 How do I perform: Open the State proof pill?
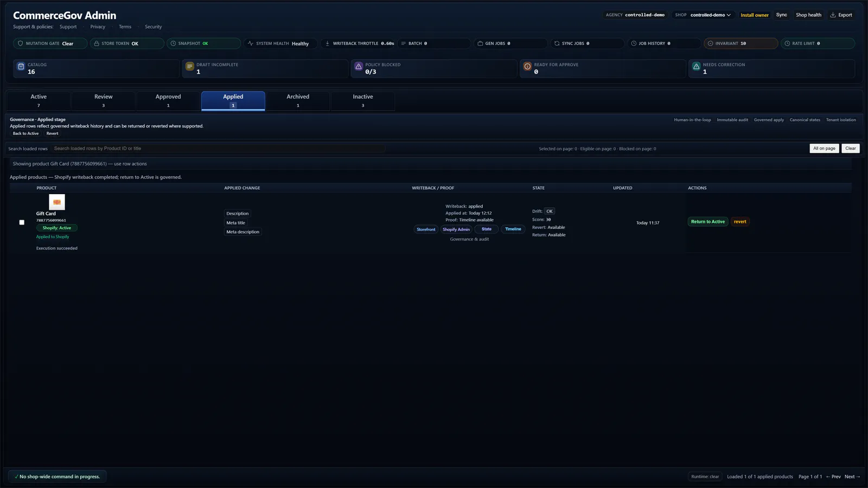coord(487,229)
